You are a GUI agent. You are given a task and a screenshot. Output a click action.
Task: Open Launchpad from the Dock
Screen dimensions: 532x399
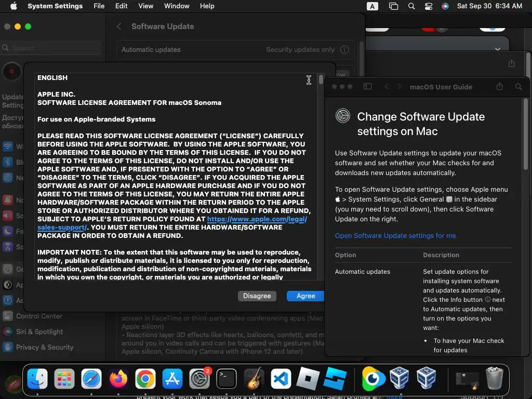tap(64, 378)
